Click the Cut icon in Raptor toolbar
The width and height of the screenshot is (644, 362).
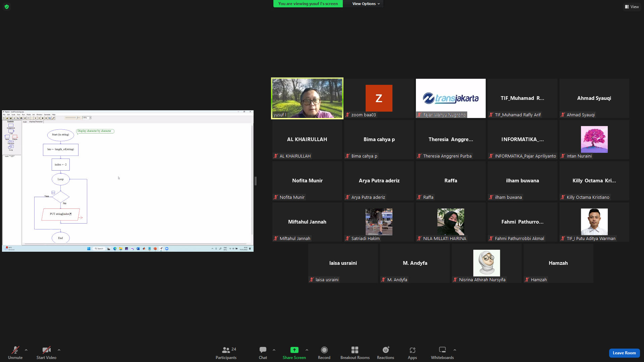14,118
